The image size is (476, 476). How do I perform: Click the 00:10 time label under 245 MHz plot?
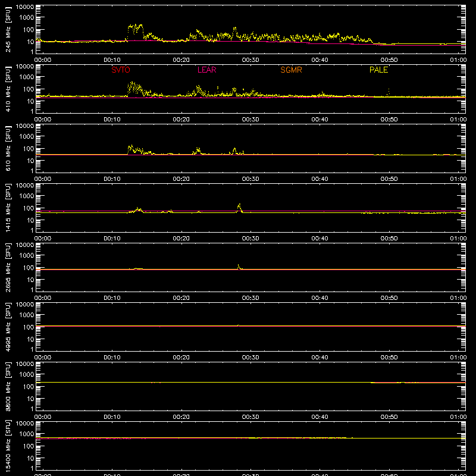(112, 60)
